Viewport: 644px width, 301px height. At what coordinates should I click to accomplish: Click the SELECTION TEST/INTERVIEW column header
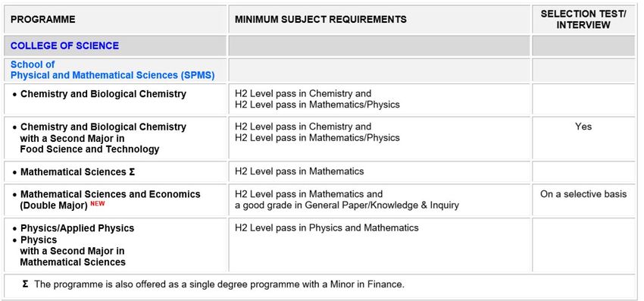coord(583,19)
